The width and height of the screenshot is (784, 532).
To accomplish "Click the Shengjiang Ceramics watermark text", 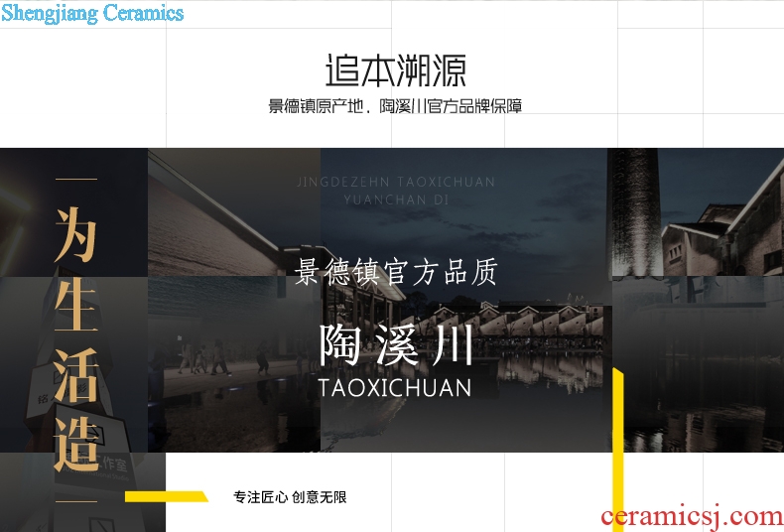I will [x=92, y=13].
